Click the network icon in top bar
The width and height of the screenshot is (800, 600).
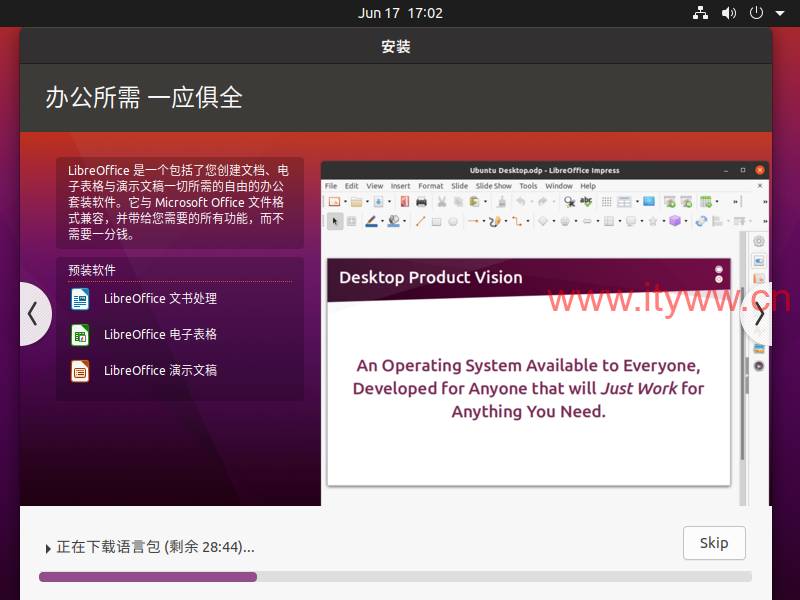click(x=700, y=13)
